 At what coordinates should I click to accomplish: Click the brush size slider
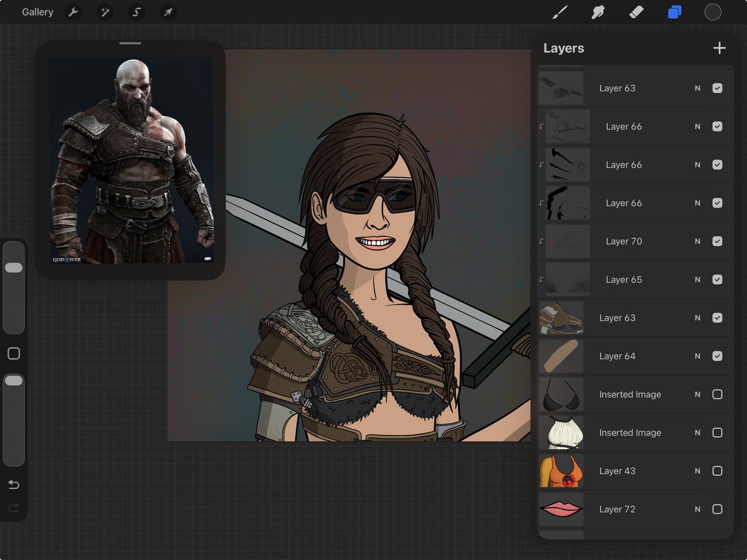(x=14, y=287)
